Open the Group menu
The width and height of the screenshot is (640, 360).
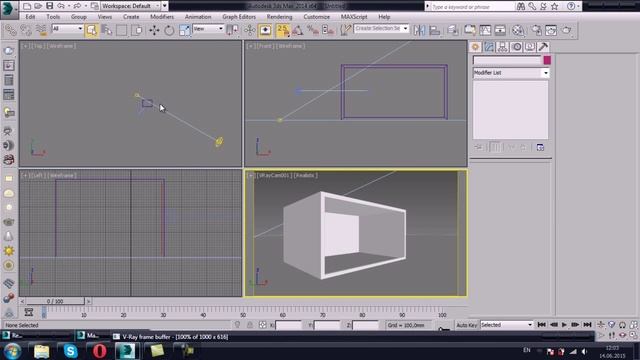coord(79,17)
